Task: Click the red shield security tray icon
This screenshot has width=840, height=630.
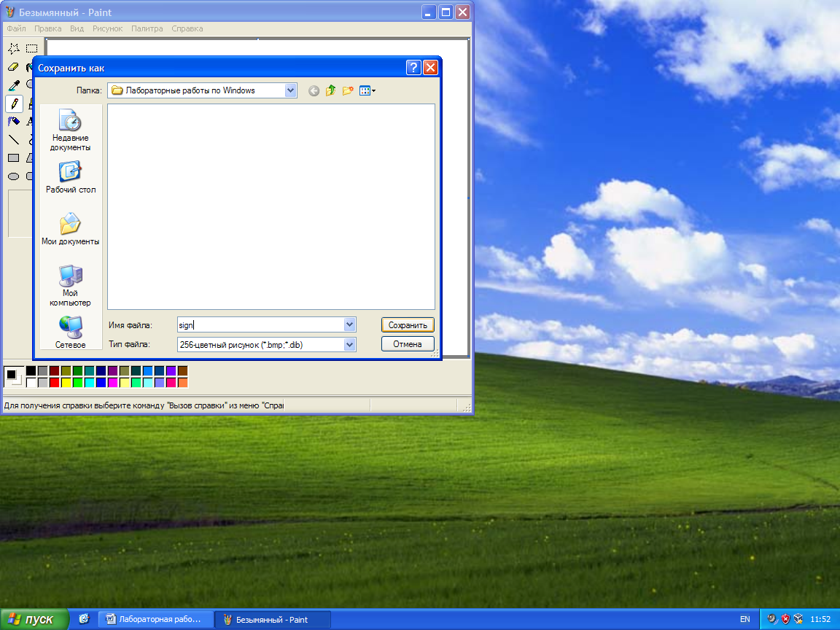Action: pyautogui.click(x=785, y=619)
